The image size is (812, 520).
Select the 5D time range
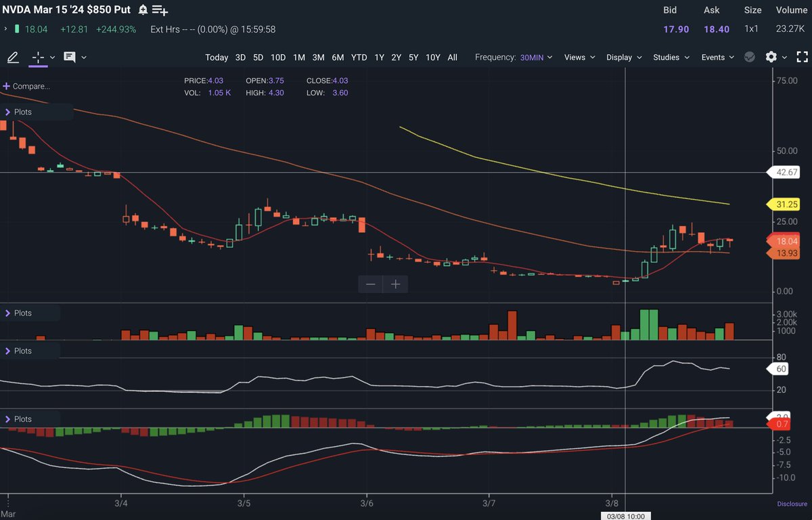point(258,58)
